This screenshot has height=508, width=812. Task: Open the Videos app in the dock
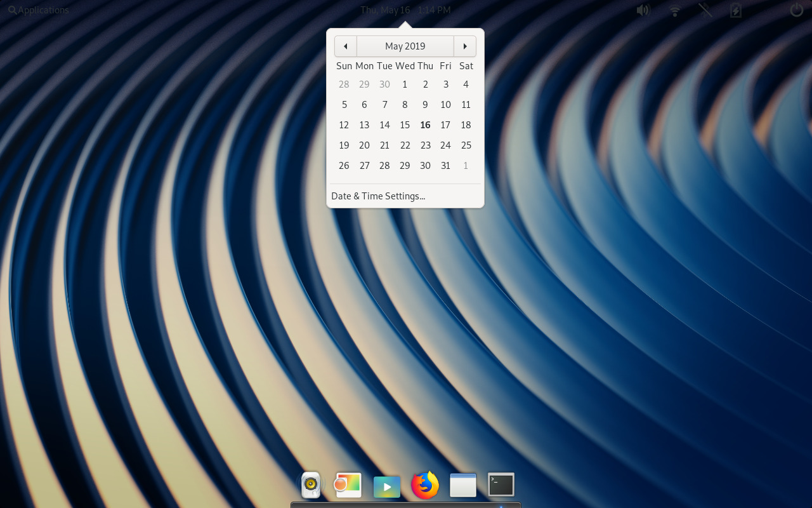387,485
